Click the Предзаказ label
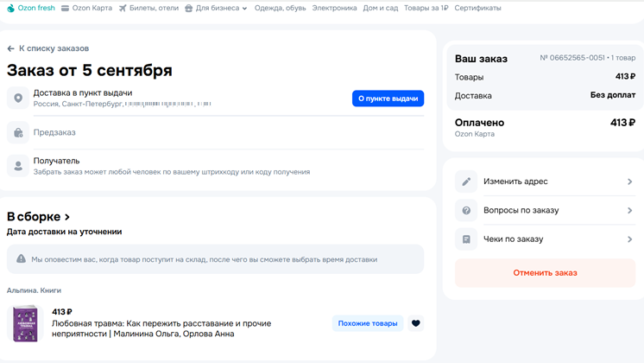This screenshot has width=644, height=363. pyautogui.click(x=54, y=132)
